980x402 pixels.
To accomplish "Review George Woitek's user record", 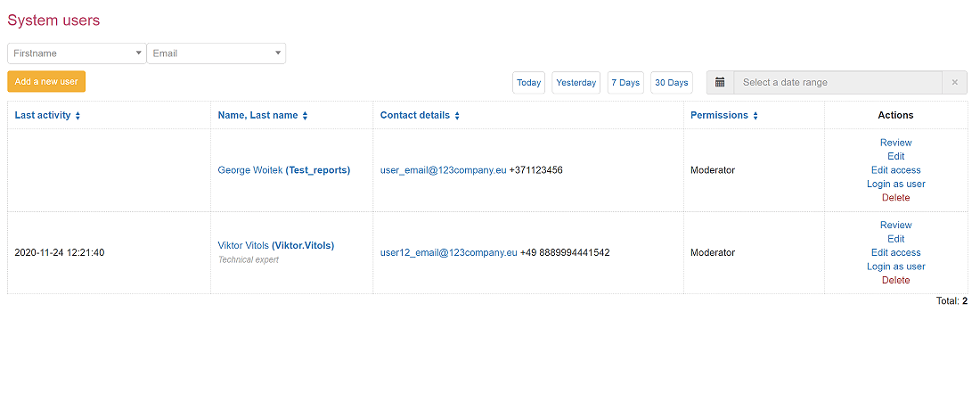I will point(895,143).
